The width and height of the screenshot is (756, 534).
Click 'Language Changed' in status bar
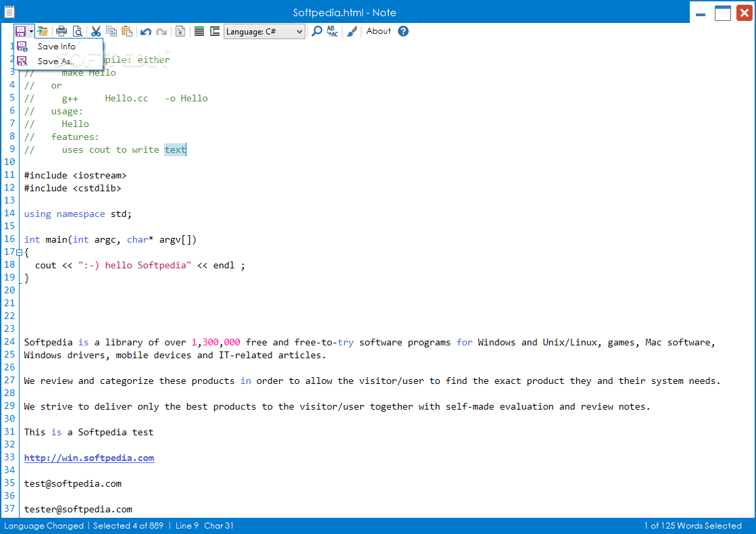click(44, 526)
